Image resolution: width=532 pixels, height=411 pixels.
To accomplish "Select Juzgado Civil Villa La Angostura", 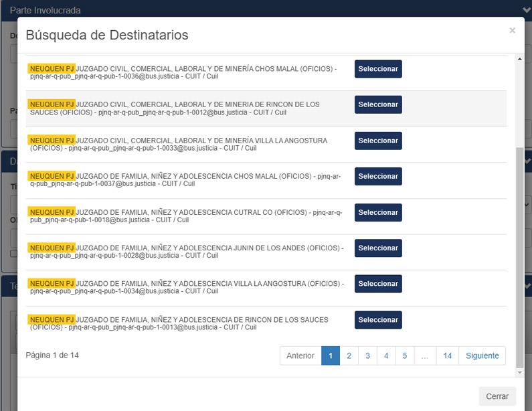I will 378,141.
